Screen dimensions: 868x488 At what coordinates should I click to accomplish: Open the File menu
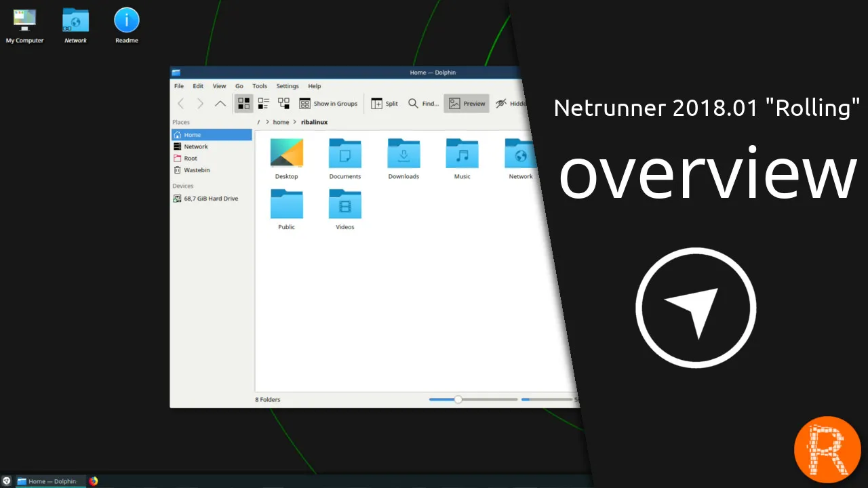click(179, 86)
